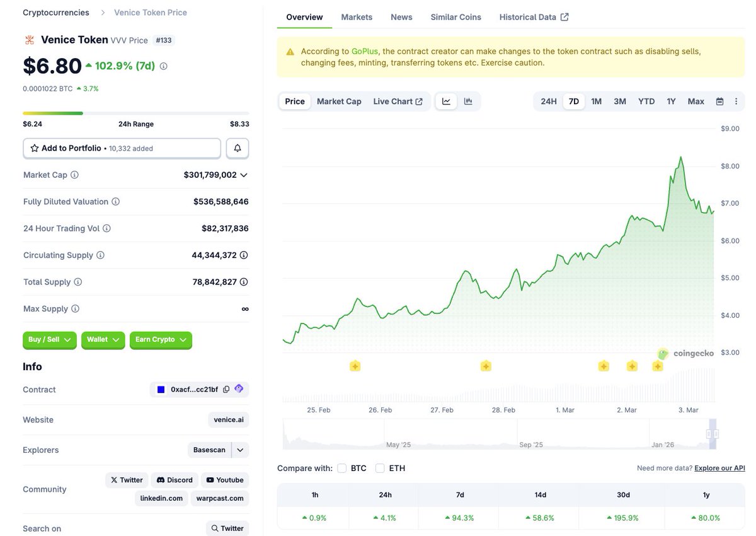
Task: Click the 24h Range progress bar
Action: 135,114
